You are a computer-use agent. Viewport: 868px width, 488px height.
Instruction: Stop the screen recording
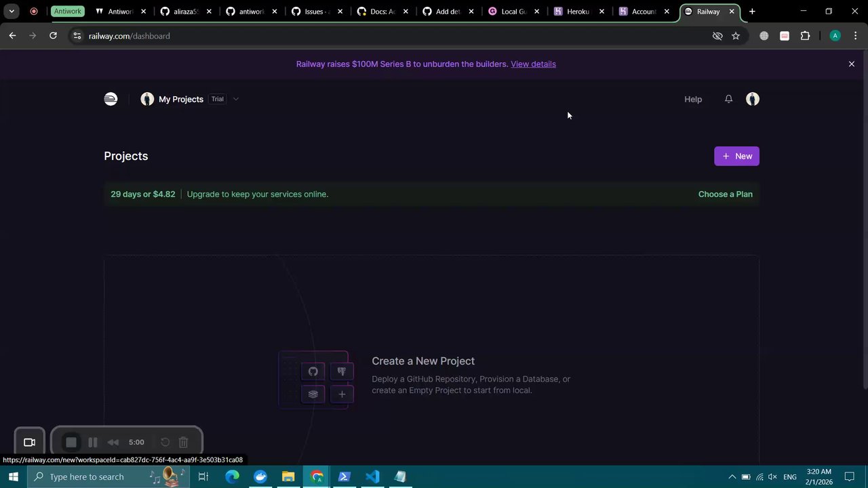tap(71, 442)
